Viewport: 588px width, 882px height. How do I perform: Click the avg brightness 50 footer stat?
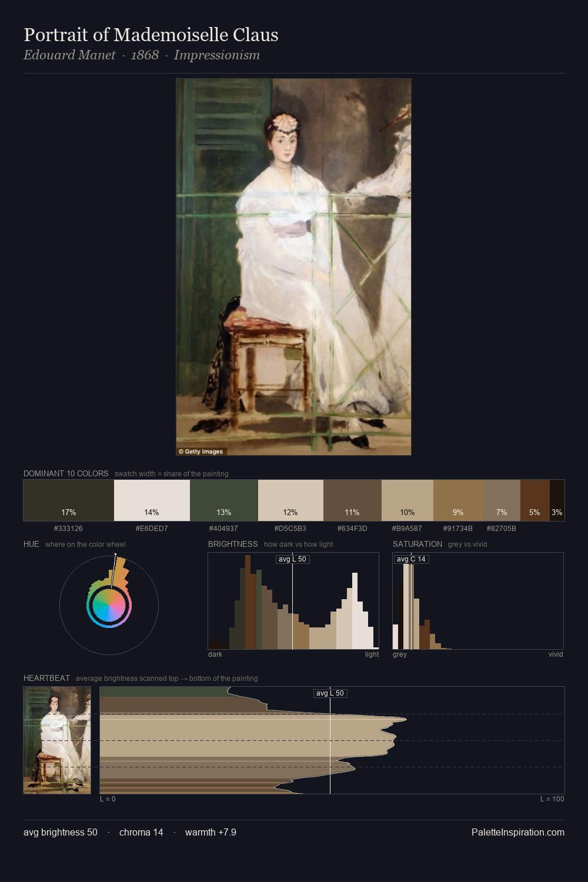coord(61,832)
